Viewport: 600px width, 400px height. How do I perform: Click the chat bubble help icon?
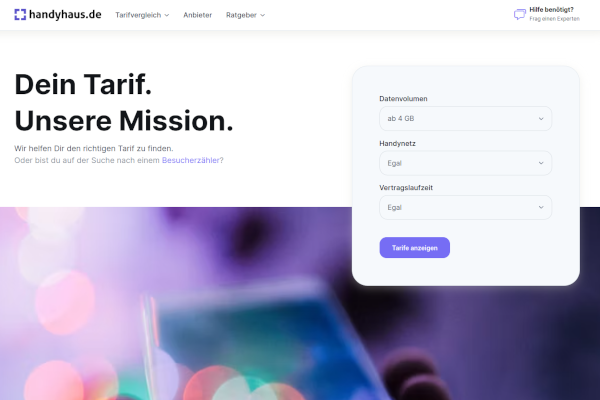(x=520, y=15)
